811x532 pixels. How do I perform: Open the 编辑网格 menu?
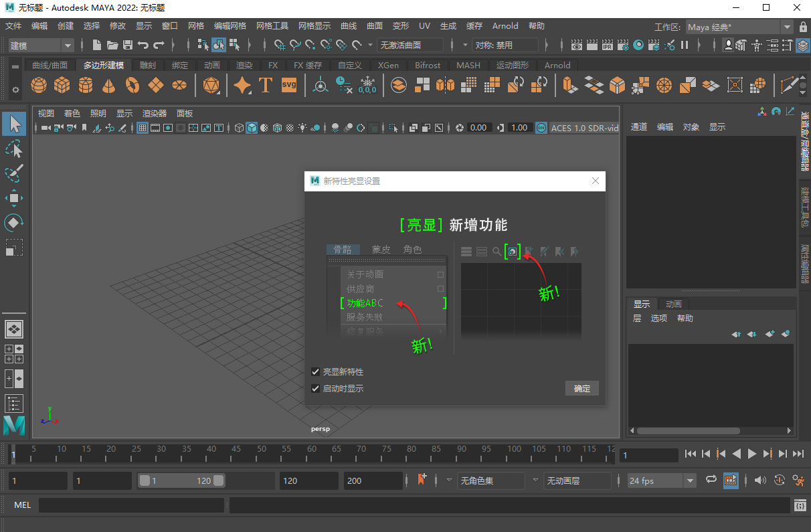(230, 26)
